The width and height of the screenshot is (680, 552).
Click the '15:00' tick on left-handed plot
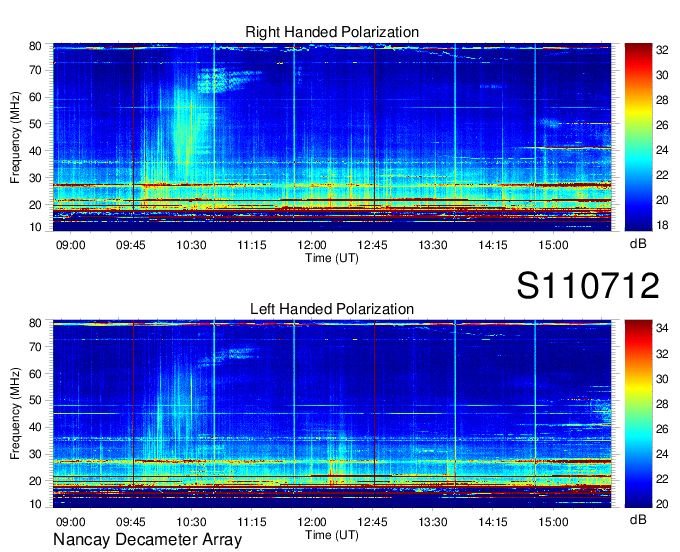coord(553,522)
